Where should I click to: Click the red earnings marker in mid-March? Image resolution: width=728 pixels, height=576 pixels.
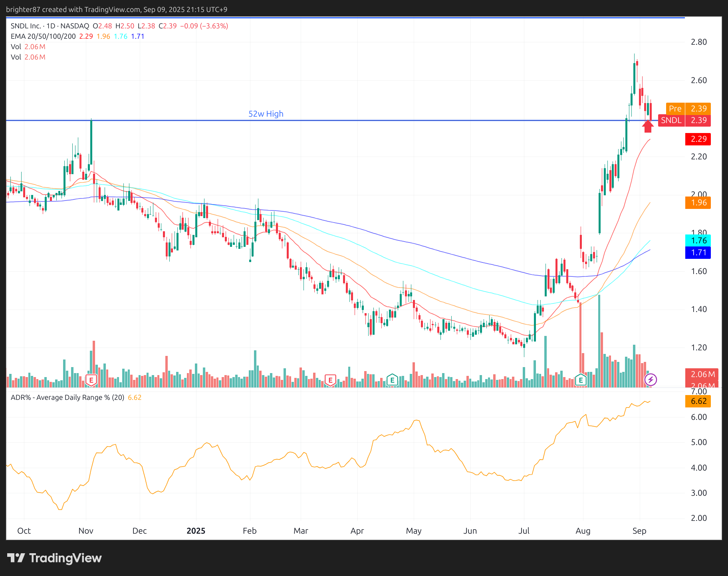point(330,380)
